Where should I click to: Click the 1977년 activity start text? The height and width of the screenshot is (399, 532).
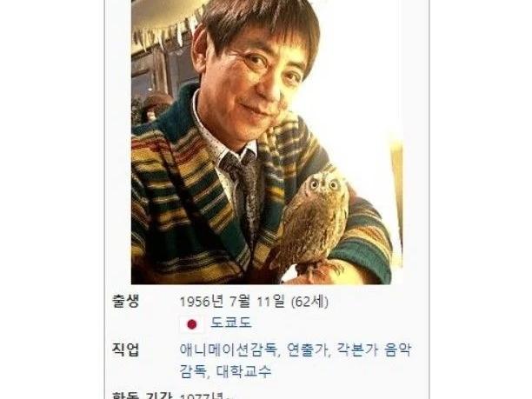coord(202,396)
